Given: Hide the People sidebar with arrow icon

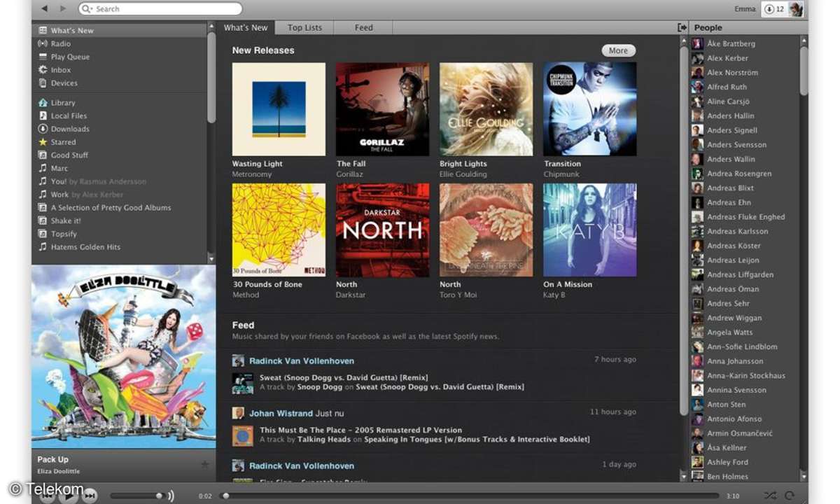Looking at the screenshot, I should [x=682, y=27].
